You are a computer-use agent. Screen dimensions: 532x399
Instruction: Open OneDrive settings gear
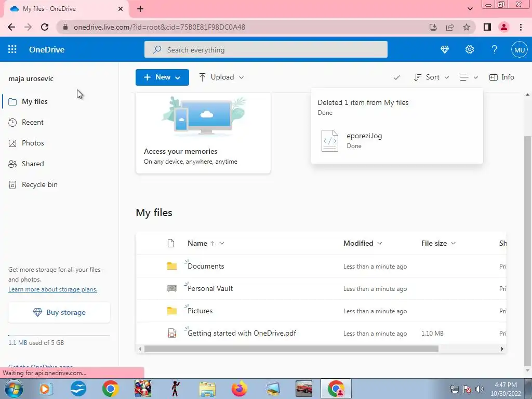click(470, 49)
